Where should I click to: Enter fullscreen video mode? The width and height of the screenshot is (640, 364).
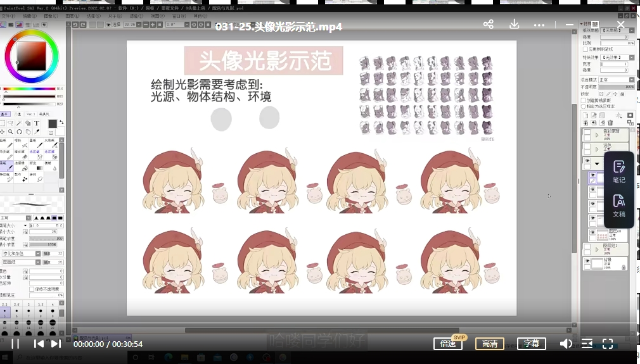[608, 344]
